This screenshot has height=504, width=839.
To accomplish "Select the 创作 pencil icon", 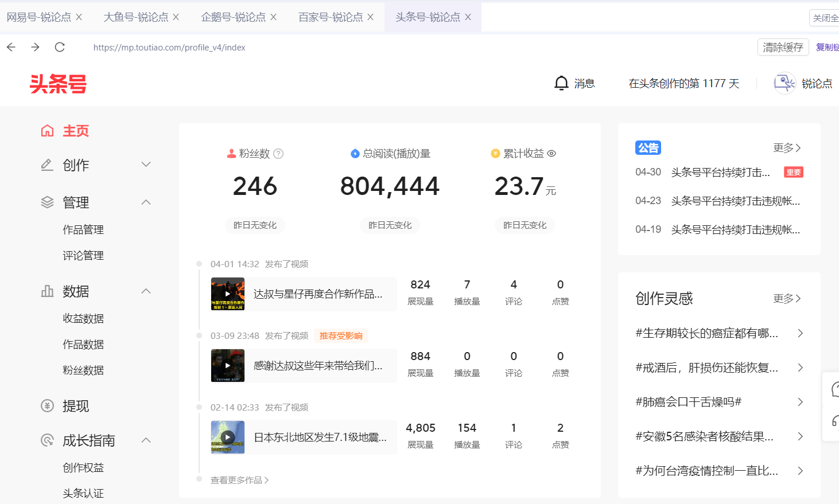I will 48,165.
